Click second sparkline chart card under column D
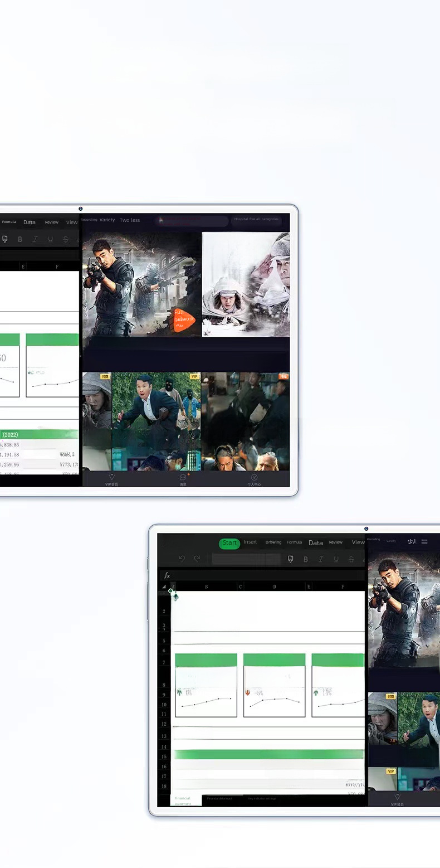 click(x=274, y=685)
